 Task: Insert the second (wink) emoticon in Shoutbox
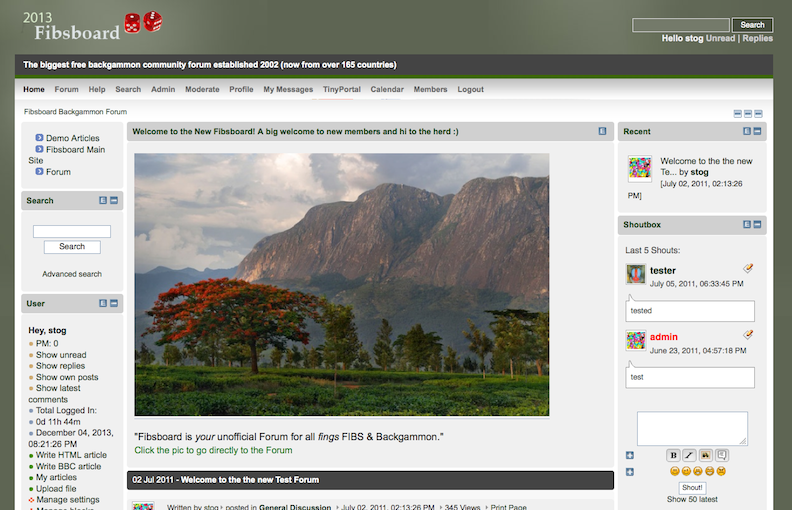[686, 471]
